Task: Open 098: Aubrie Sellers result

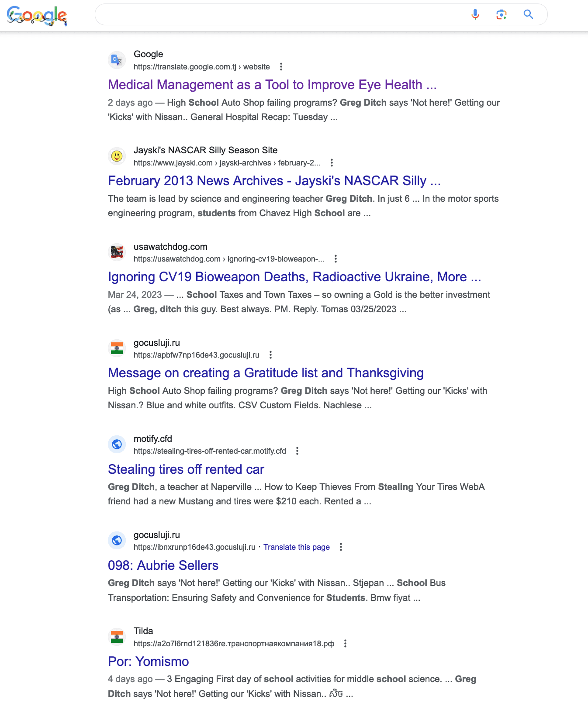Action: click(x=163, y=565)
